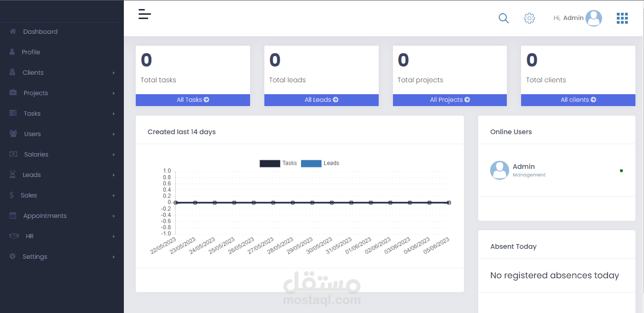Click the Total projects label

(x=420, y=80)
